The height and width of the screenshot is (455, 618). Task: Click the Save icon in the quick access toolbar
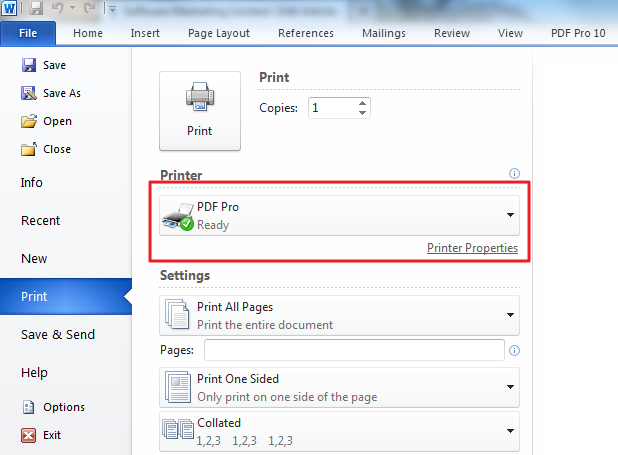click(37, 9)
